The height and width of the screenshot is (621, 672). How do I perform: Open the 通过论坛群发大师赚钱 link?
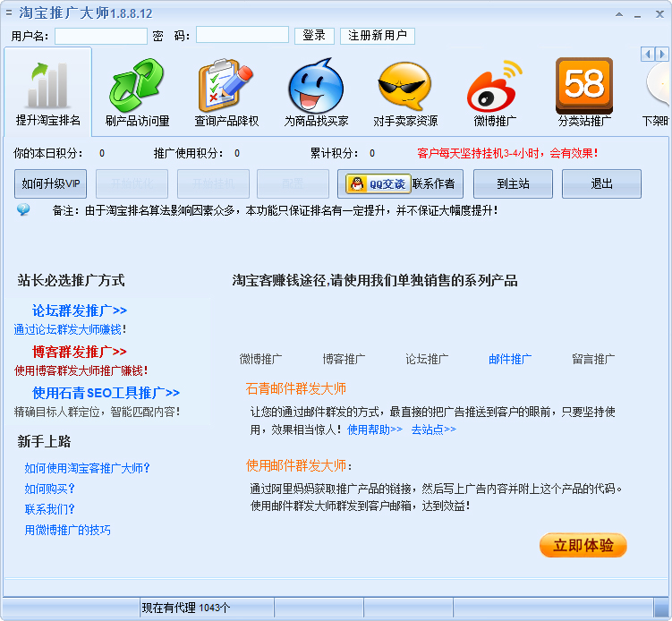tap(70, 329)
